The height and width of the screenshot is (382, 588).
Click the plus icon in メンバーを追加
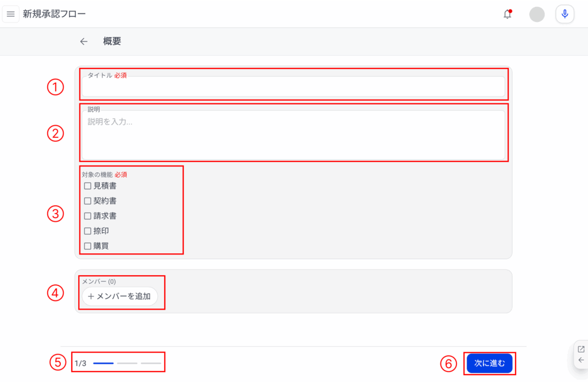pos(91,296)
